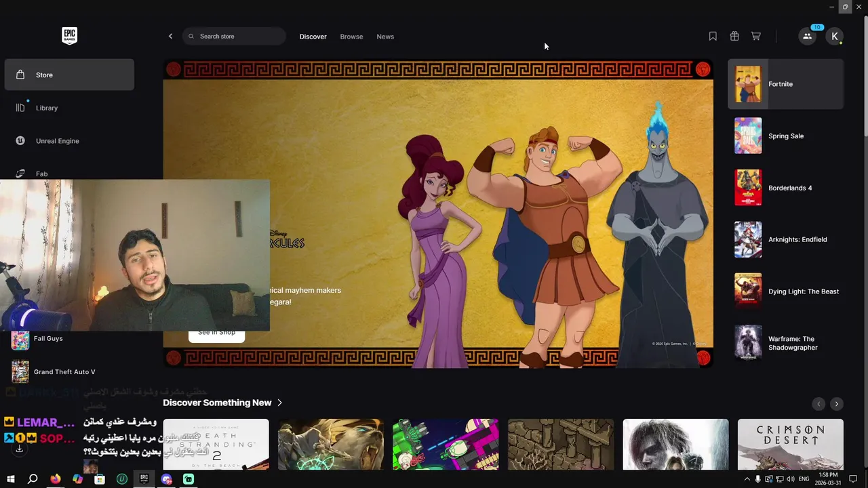Screen dimensions: 868x488
Task: Switch to the News tab
Action: (x=385, y=37)
